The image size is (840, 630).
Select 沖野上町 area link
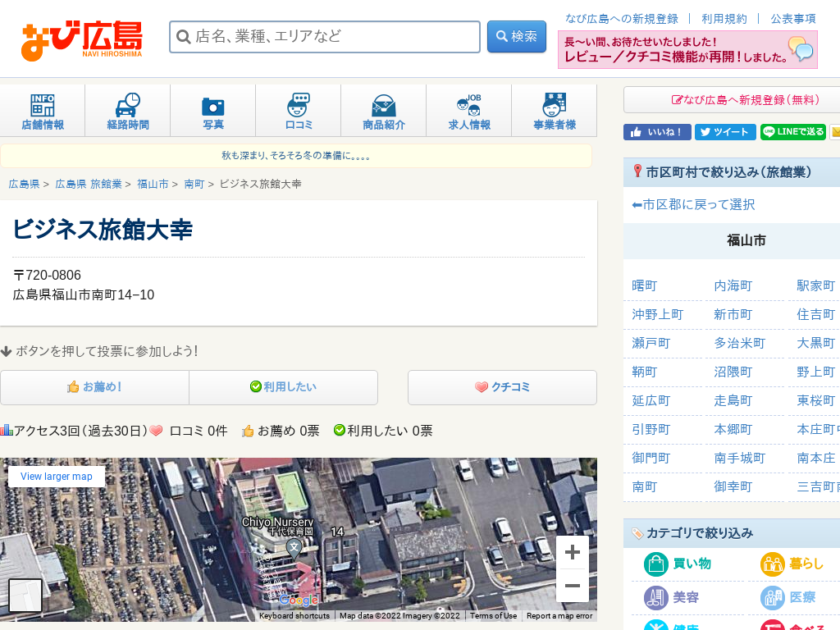coord(657,314)
